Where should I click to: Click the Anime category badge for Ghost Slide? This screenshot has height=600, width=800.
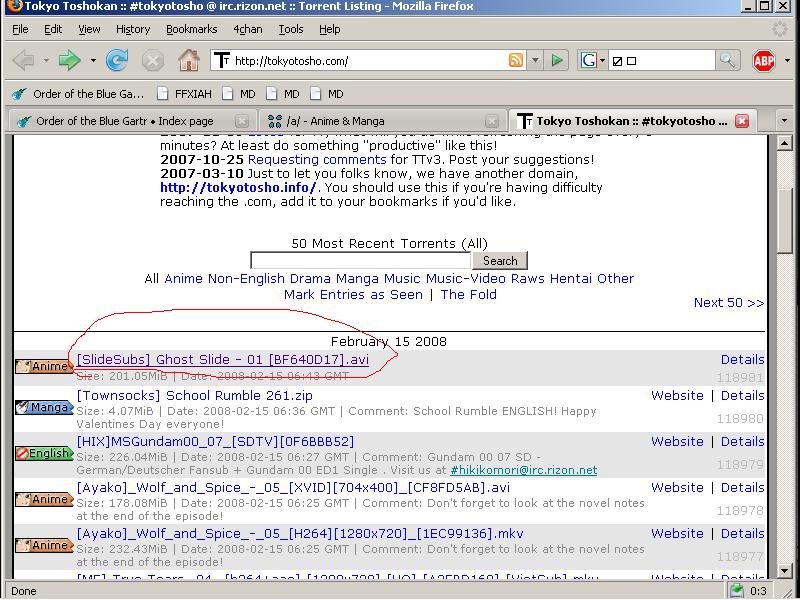pos(44,366)
